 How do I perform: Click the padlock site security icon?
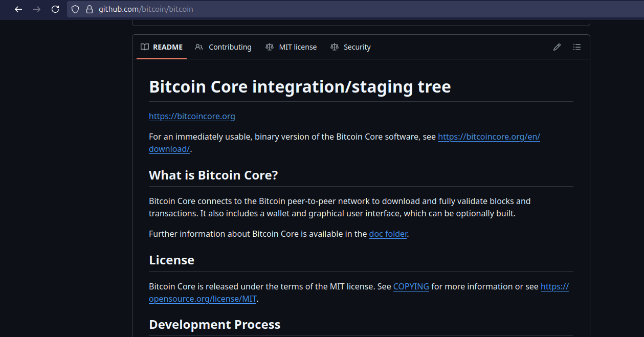pos(90,9)
